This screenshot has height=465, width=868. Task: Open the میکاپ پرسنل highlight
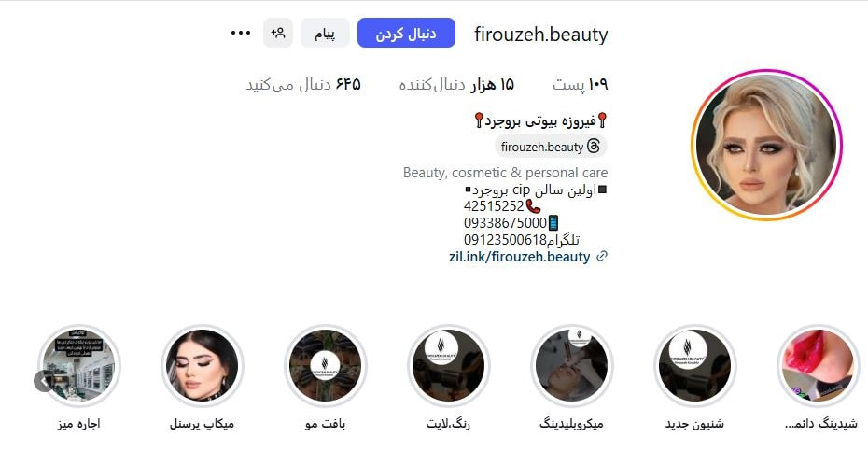pos(202,365)
